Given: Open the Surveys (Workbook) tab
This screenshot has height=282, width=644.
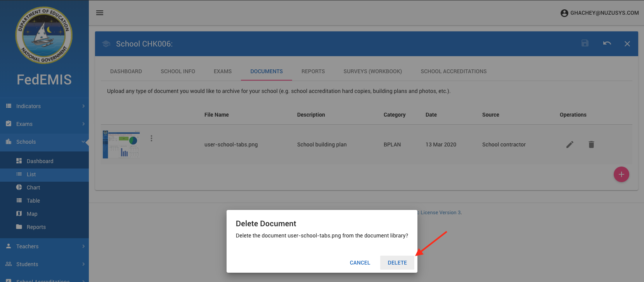Looking at the screenshot, I should pos(372,71).
